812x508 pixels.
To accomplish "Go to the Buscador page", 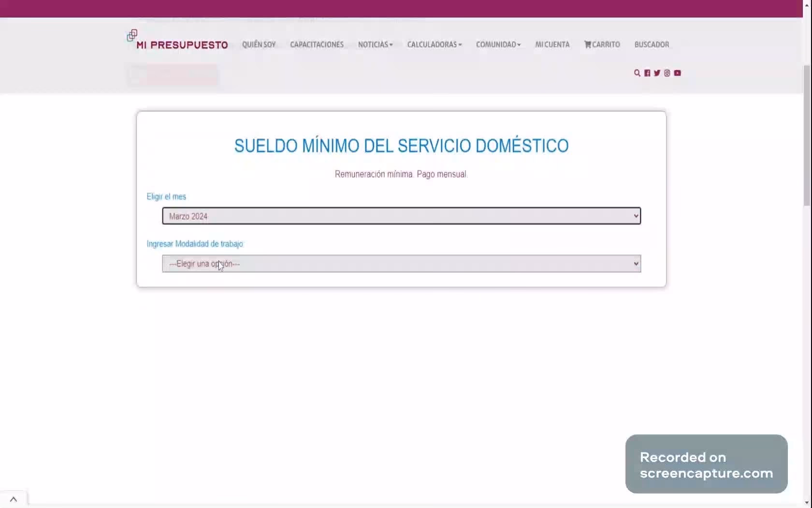I will [x=652, y=45].
